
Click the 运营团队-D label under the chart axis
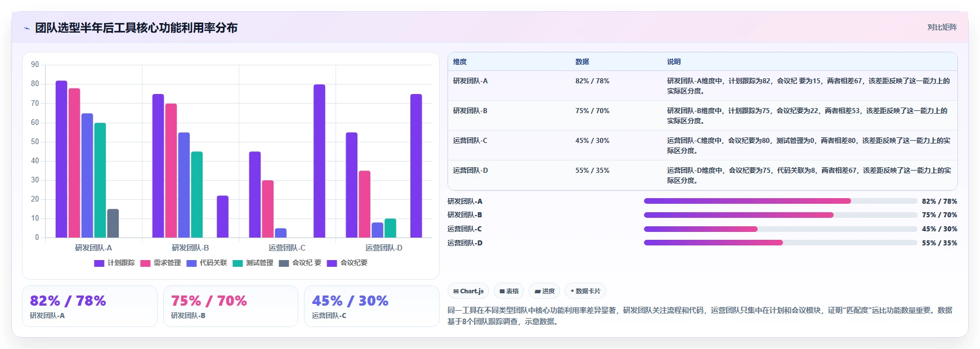[x=384, y=248]
